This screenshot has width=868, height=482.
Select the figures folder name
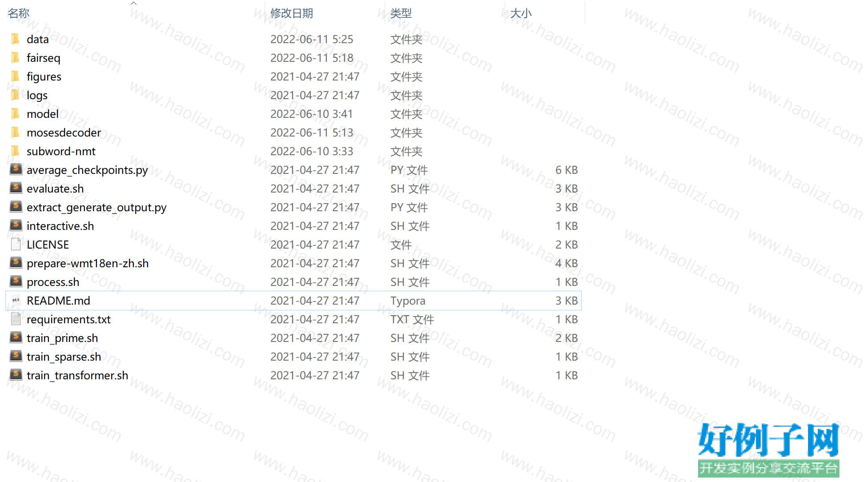44,77
